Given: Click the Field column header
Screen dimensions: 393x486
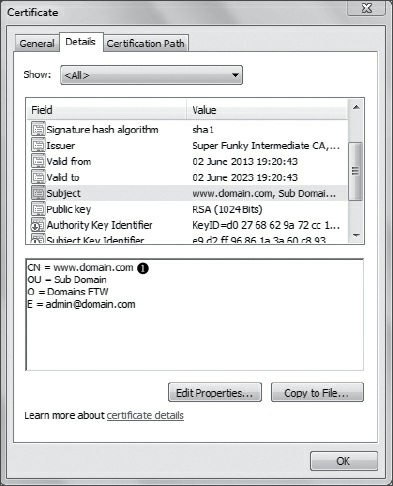Looking at the screenshot, I should pyautogui.click(x=107, y=110).
